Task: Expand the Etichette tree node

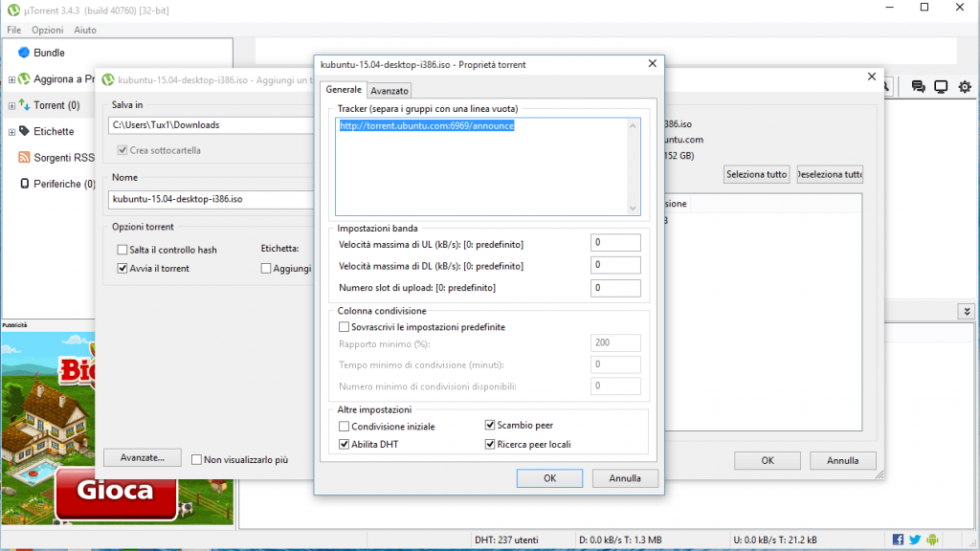Action: (11, 132)
